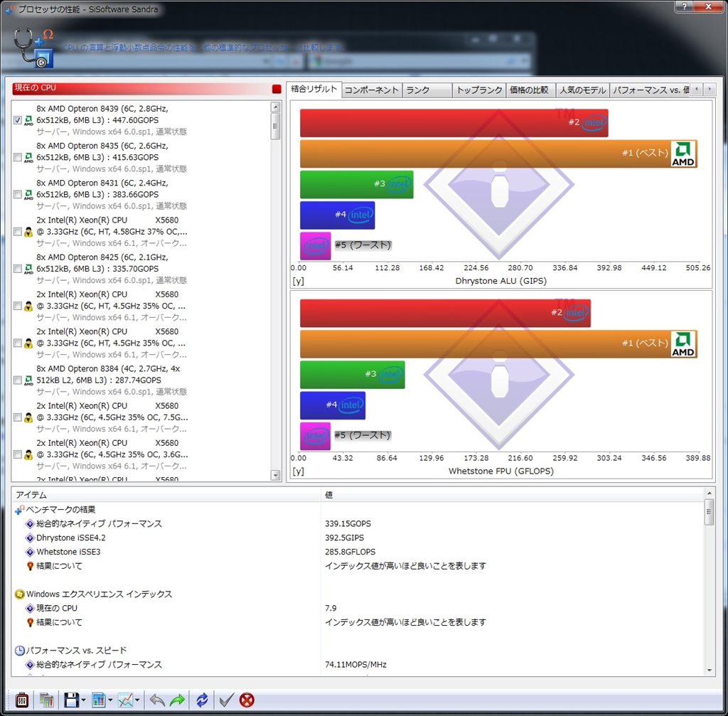Click CPU list scrollbar down arrow
728x716 pixels.
276,475
